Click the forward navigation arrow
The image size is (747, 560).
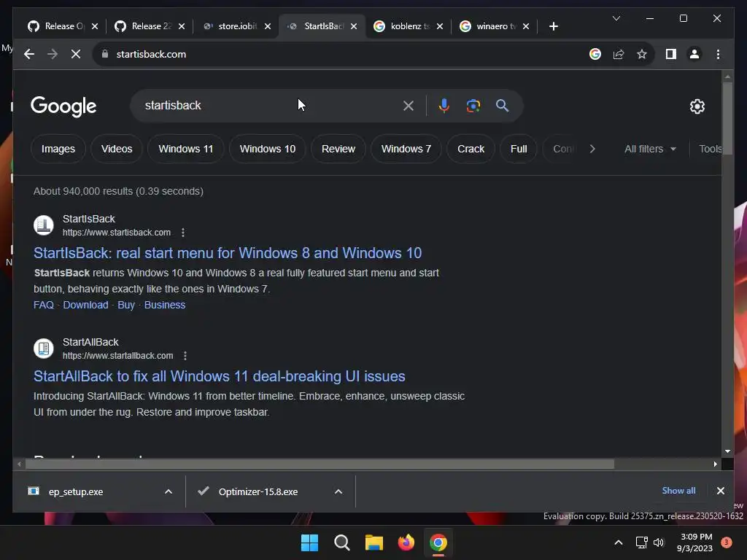point(53,54)
